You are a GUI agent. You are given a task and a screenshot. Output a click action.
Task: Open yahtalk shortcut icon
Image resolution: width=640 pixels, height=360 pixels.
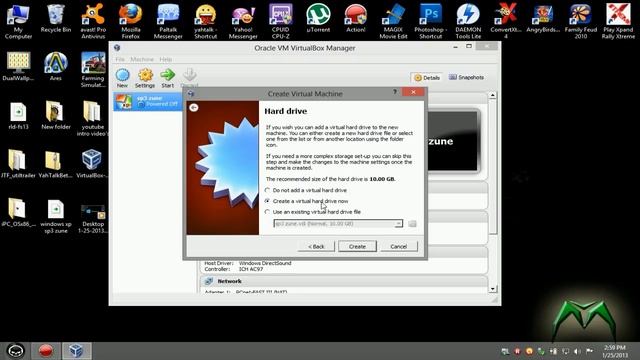click(x=206, y=20)
